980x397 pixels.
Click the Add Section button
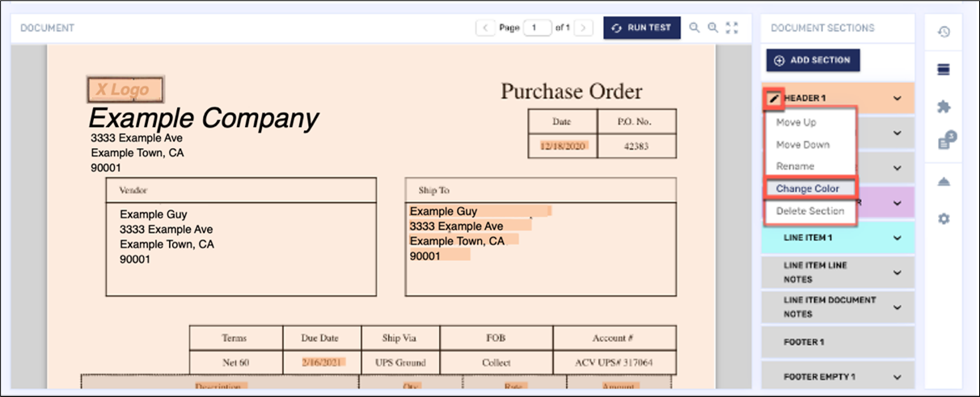click(813, 61)
